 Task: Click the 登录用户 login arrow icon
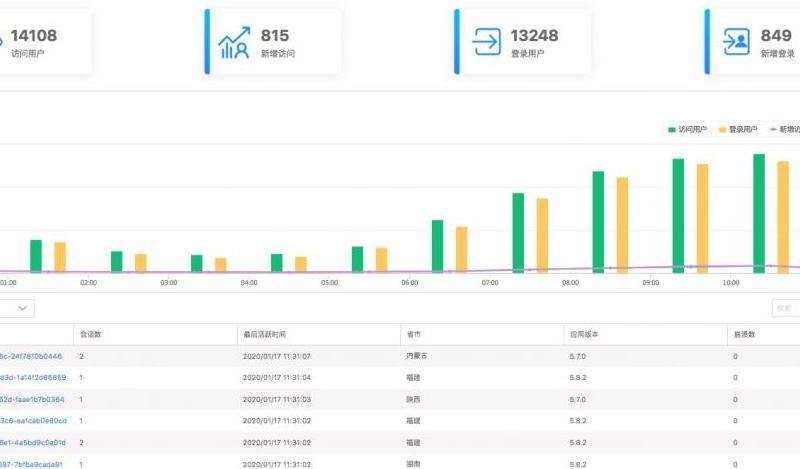(487, 43)
